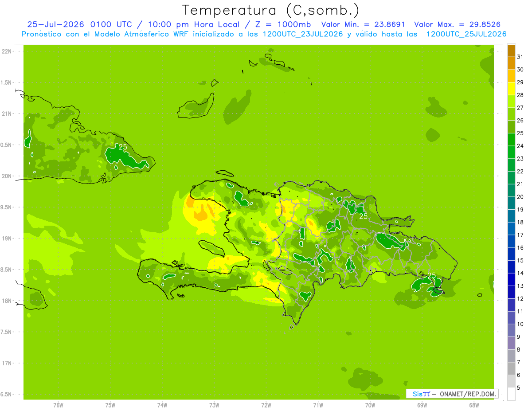532x411 pixels.
Task: Click the blue colorbar segment between 14 and 15
Action: point(511,266)
